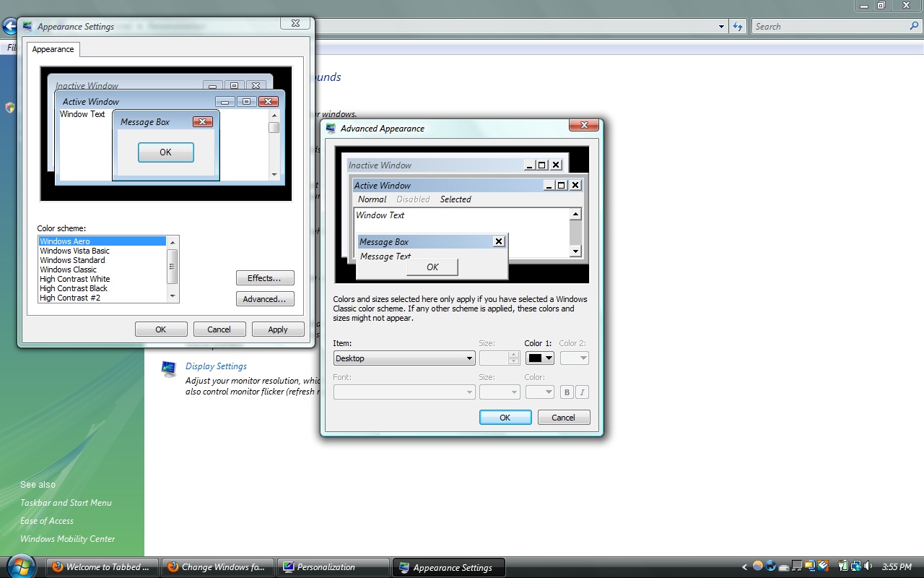Select High Contrast White color scheme
Image resolution: width=924 pixels, height=578 pixels.
pos(103,279)
